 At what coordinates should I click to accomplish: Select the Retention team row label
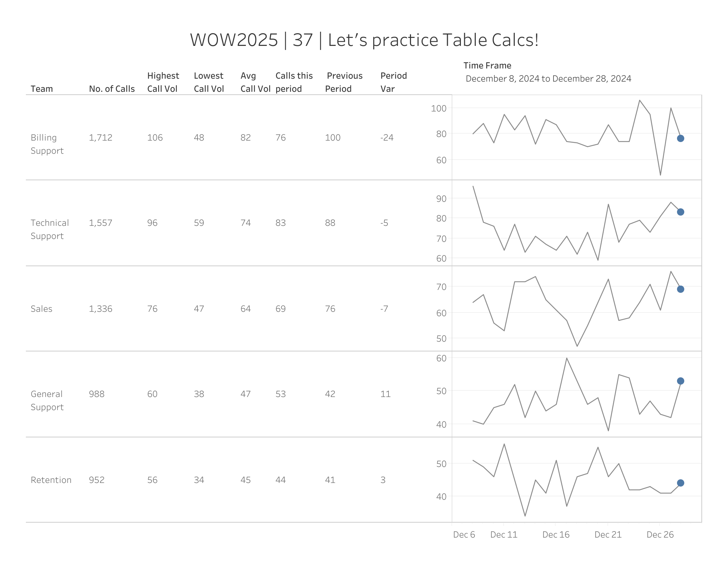click(51, 480)
